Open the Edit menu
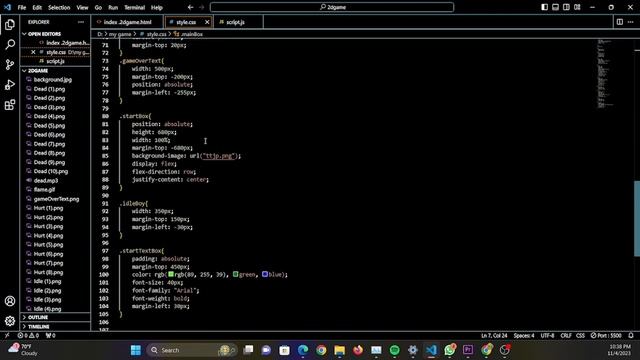 (x=37, y=7)
